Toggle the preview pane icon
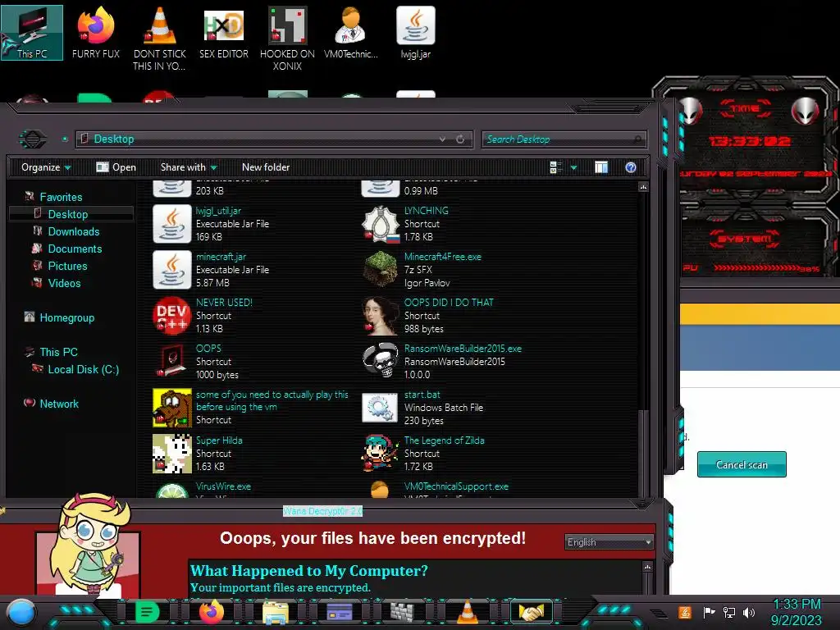The height and width of the screenshot is (630, 840). tap(601, 167)
